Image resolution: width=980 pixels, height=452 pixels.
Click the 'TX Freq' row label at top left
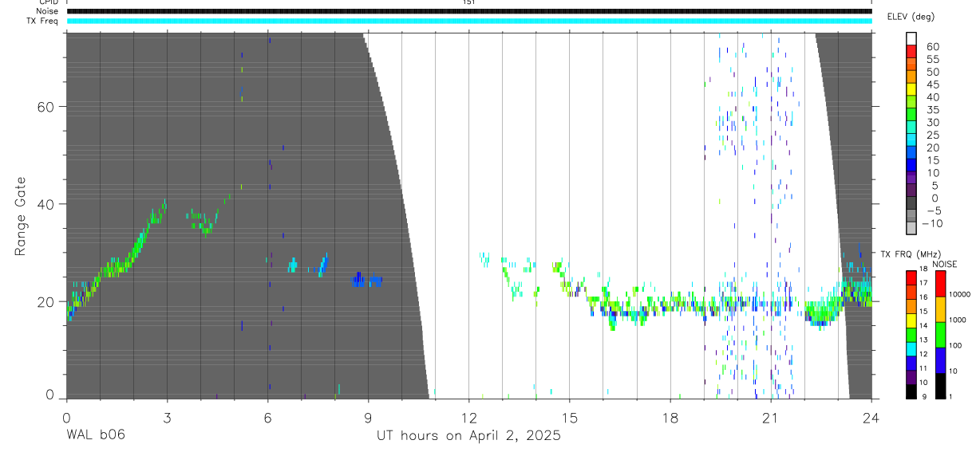[x=42, y=21]
